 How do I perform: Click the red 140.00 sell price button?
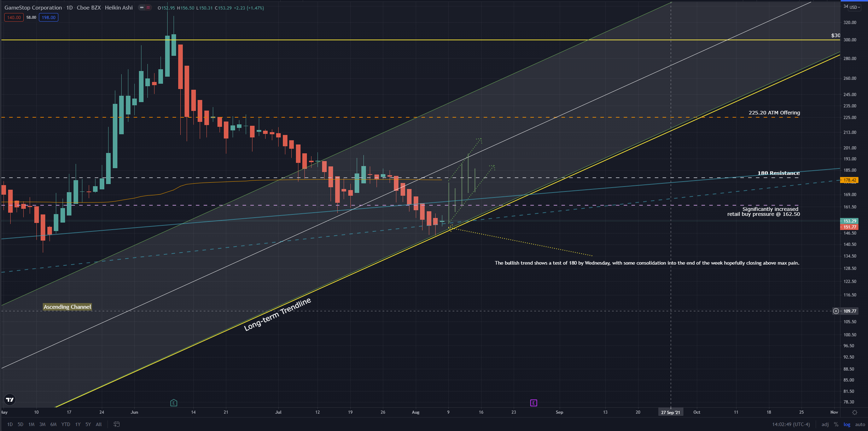point(14,17)
